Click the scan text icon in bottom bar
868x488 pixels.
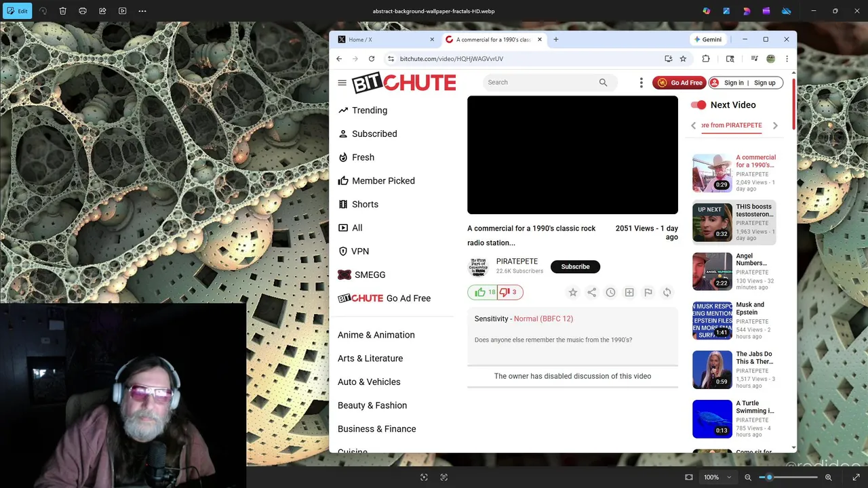click(444, 477)
